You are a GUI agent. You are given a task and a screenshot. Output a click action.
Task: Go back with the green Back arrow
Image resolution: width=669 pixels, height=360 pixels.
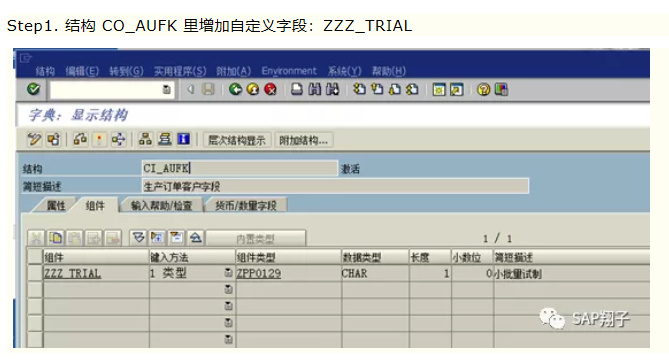point(235,89)
